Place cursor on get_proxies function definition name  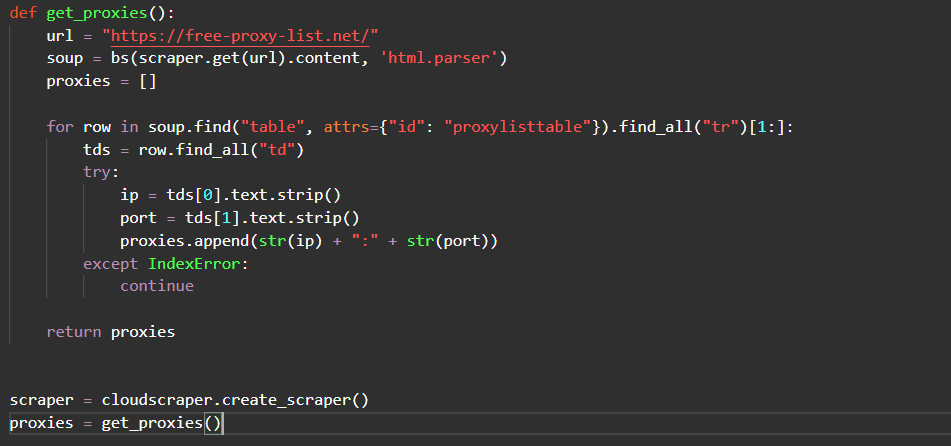coord(97,12)
